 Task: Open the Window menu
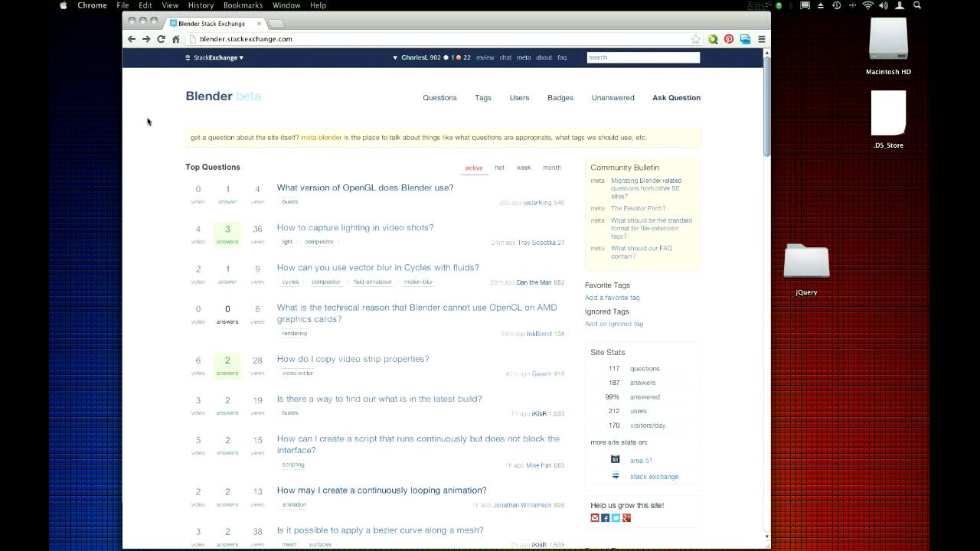pyautogui.click(x=286, y=5)
